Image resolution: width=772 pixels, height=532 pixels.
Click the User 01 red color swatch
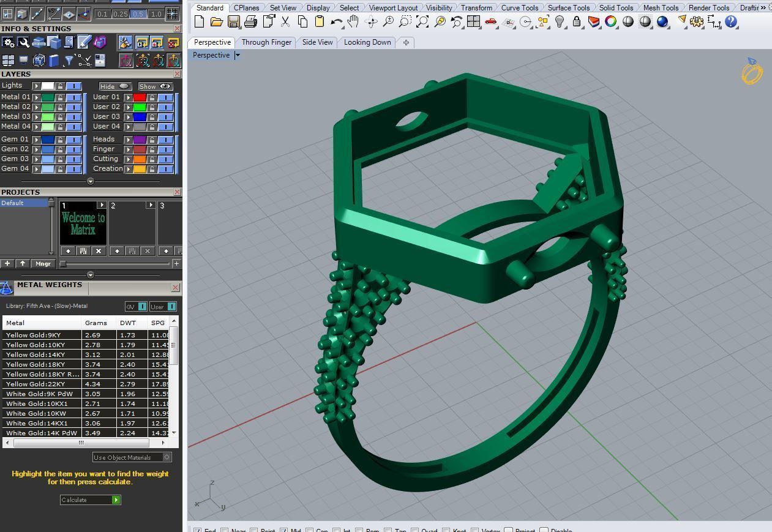140,97
